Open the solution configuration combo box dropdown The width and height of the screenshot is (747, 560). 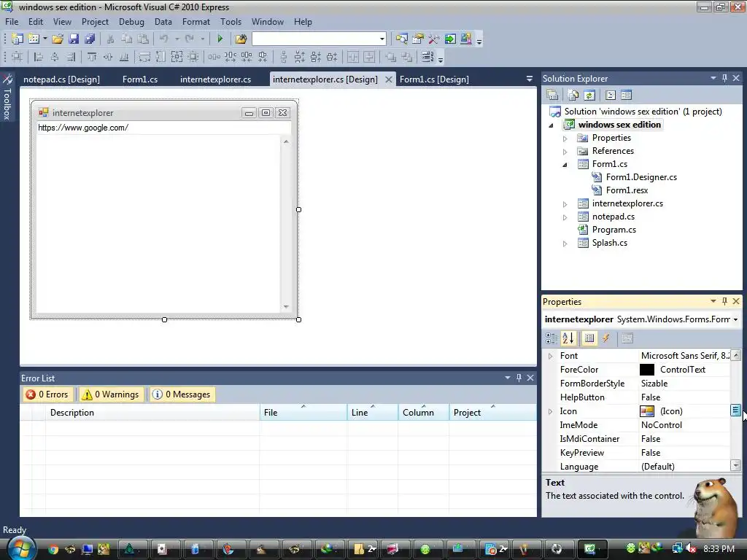382,39
